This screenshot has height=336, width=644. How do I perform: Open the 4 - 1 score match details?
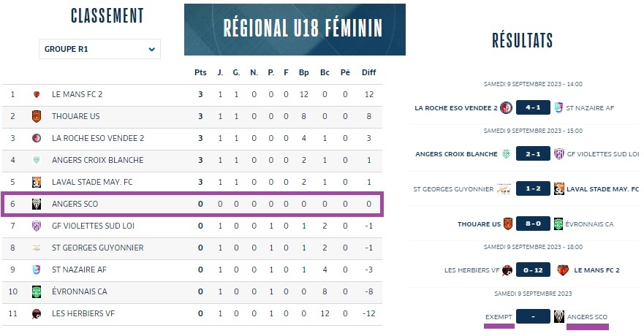533,107
